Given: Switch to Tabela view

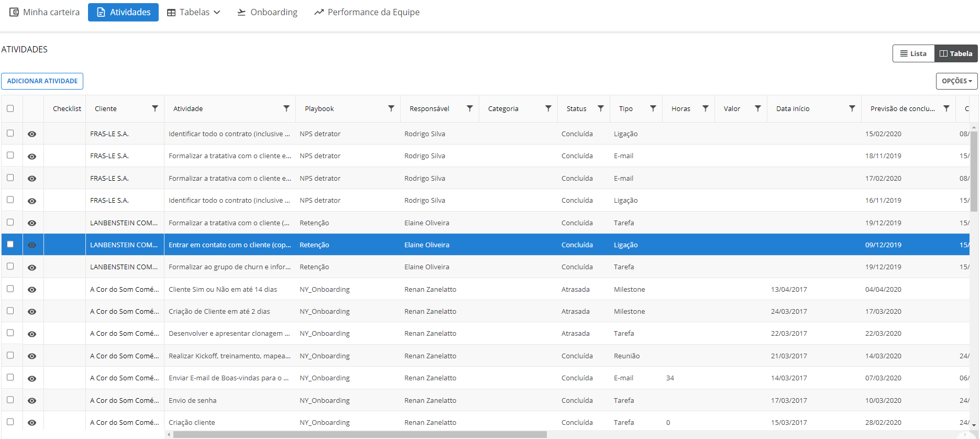Looking at the screenshot, I should 956,53.
